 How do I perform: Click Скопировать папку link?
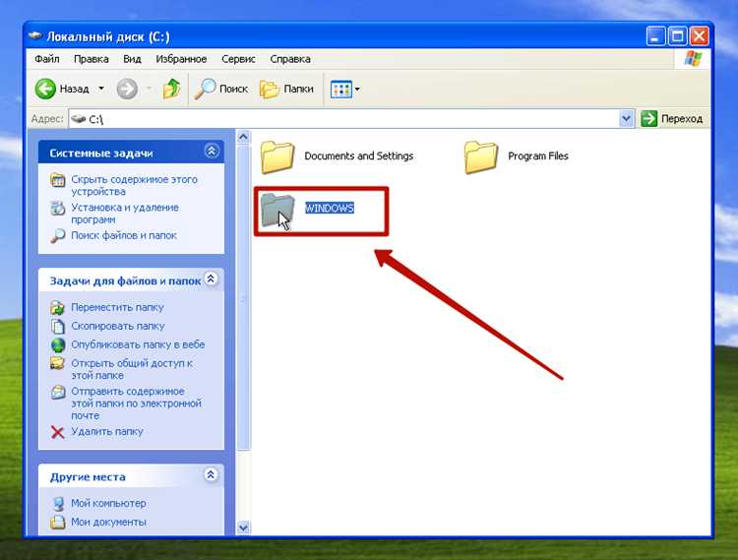click(118, 326)
